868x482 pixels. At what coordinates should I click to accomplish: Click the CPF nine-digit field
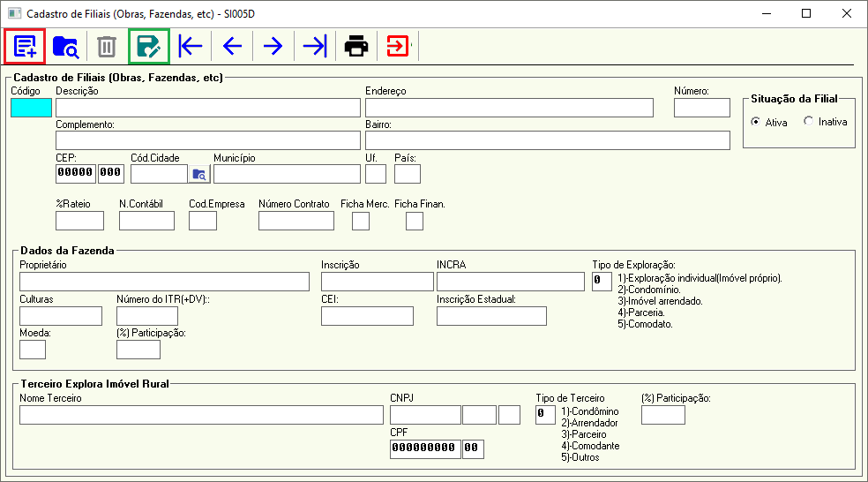425,448
